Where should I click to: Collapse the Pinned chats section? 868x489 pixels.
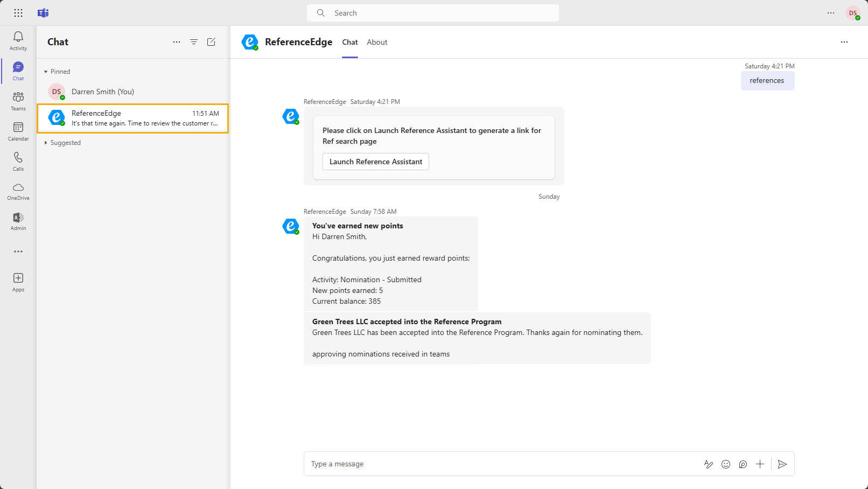46,72
